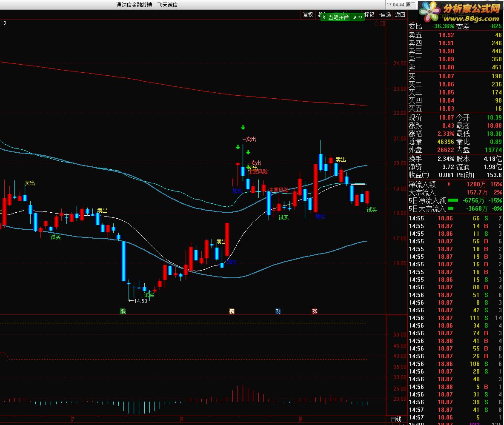Click the 换手 value 2.34%
The height and width of the screenshot is (425, 504).
click(x=446, y=159)
